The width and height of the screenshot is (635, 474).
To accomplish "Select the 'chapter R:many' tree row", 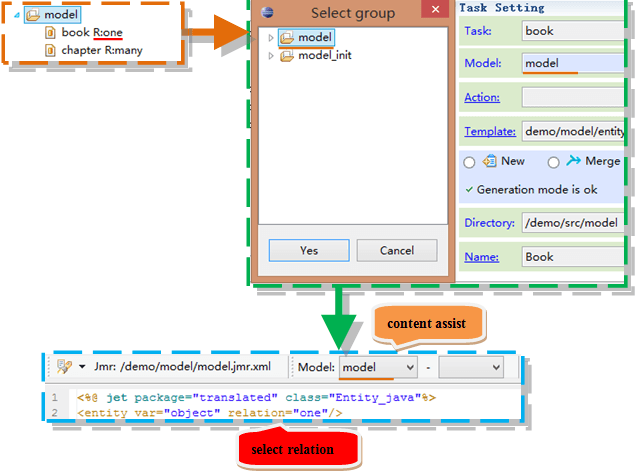I will (94, 50).
